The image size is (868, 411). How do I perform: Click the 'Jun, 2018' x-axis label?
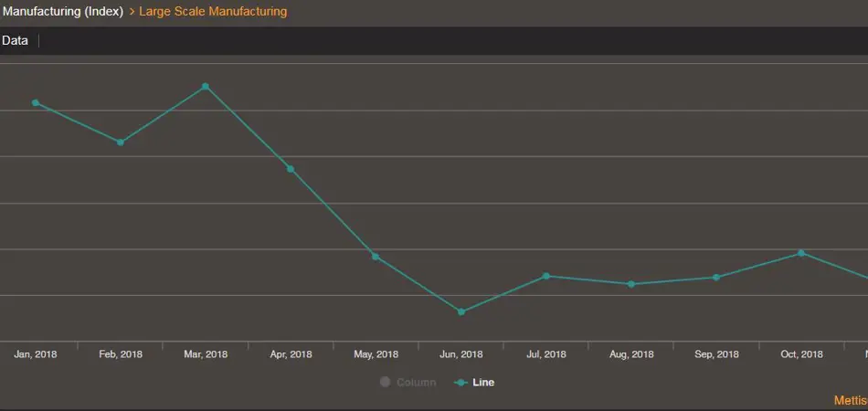pyautogui.click(x=461, y=354)
